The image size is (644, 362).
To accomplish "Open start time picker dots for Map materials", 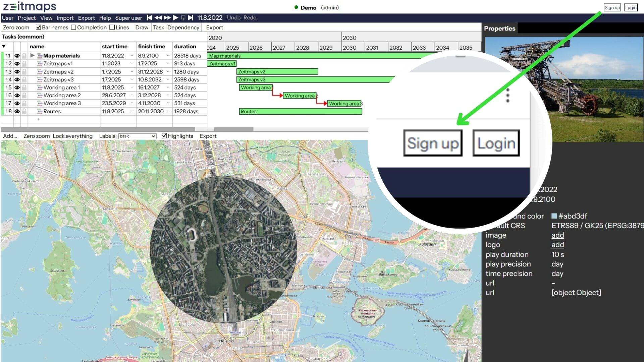I will pos(132,56).
